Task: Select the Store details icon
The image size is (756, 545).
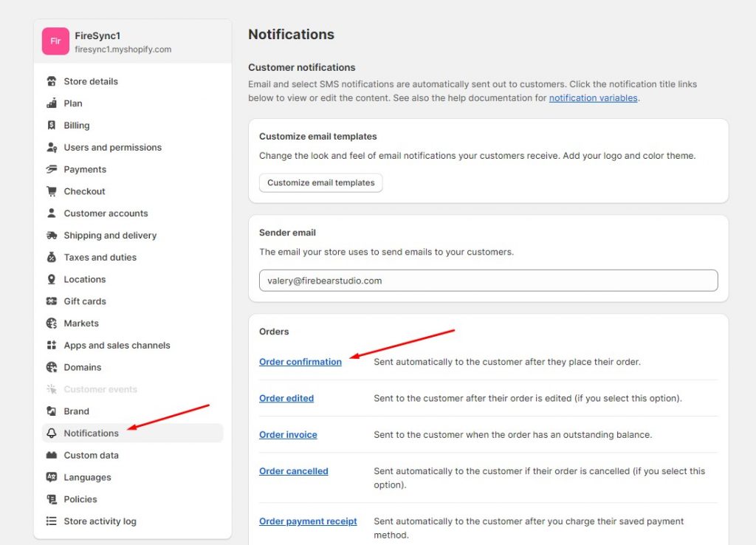Action: (51, 81)
